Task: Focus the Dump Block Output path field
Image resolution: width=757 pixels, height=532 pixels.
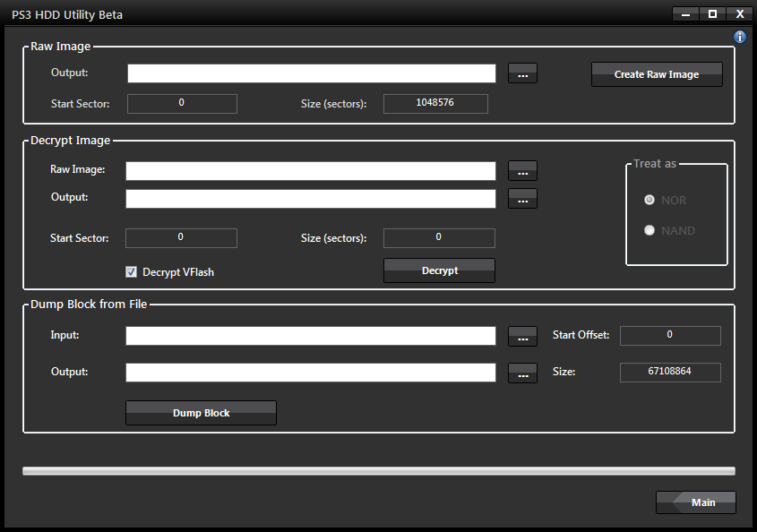Action: 311,373
